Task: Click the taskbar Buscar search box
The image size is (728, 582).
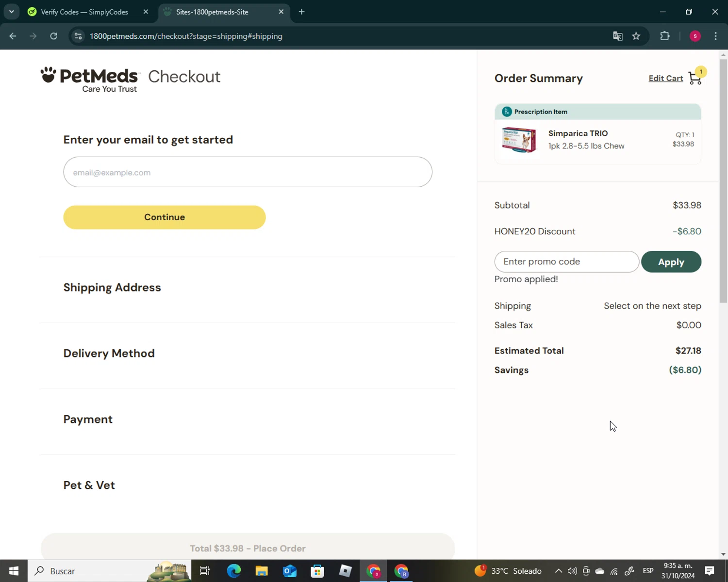Action: click(x=109, y=571)
